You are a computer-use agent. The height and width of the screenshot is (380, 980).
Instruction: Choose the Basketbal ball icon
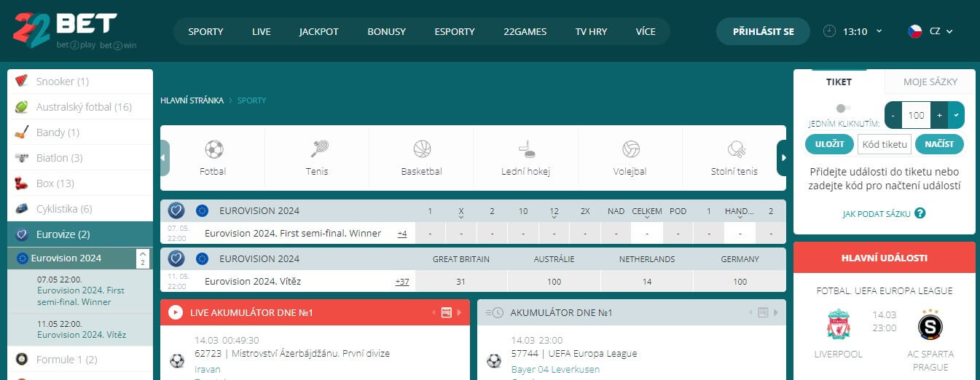(x=422, y=149)
